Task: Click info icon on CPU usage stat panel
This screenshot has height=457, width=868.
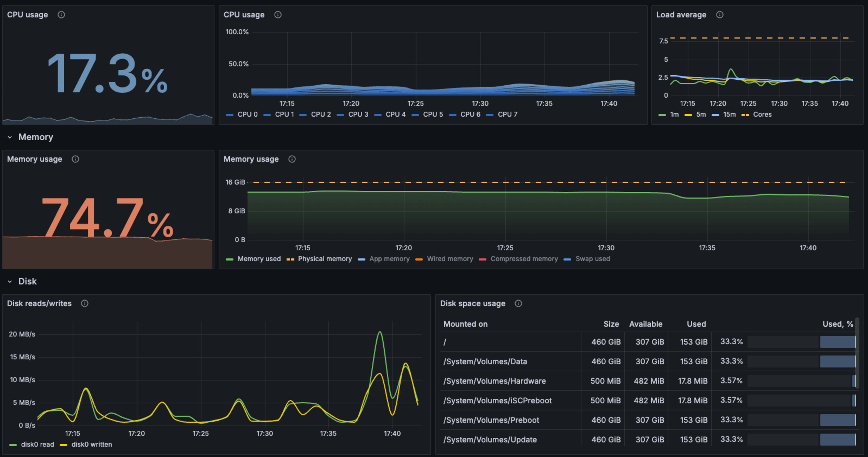Action: pos(61,15)
